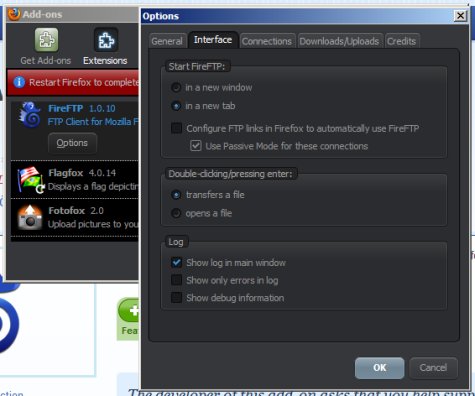Click 'Restart Firefox to complete' notification text
The height and width of the screenshot is (396, 475).
click(84, 82)
